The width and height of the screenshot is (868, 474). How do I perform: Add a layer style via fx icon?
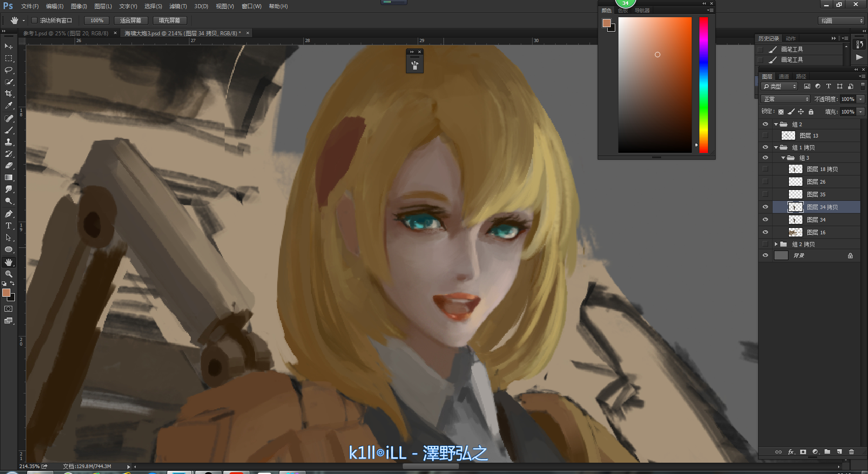point(791,452)
